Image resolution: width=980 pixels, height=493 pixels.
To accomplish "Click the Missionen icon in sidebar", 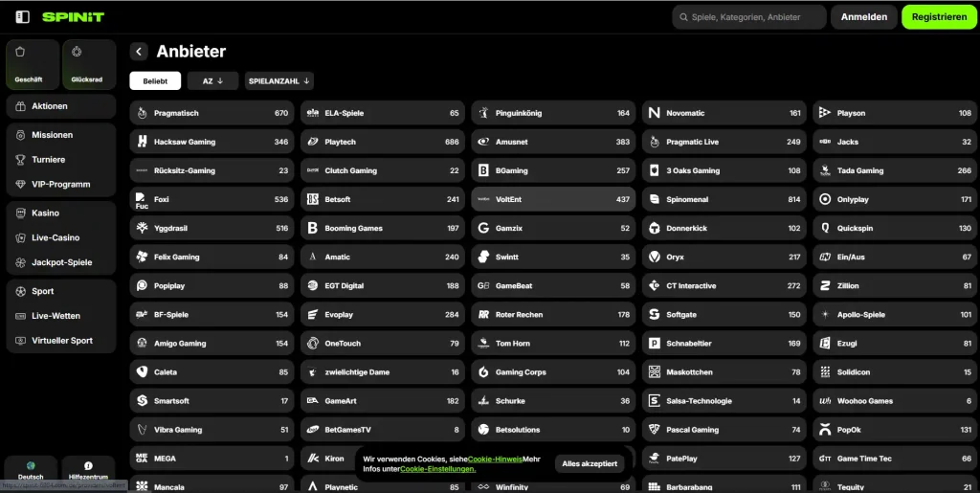I will pos(21,135).
